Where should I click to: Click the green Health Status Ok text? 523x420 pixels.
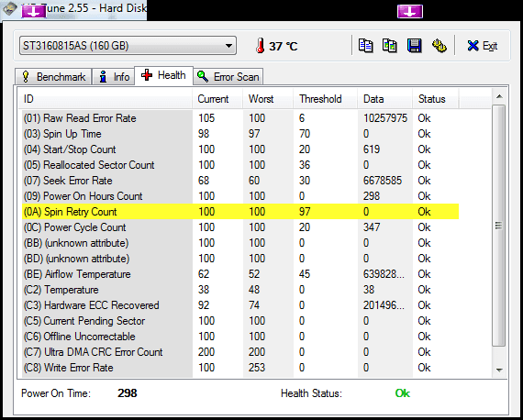(402, 393)
